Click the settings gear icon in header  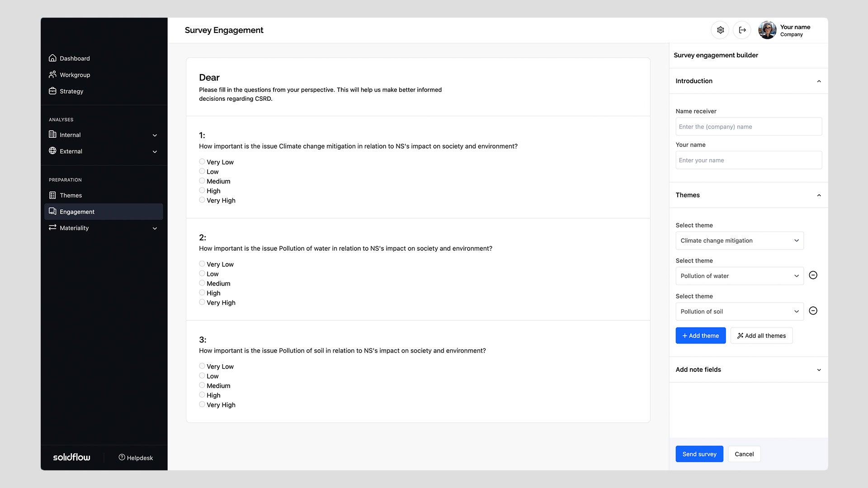click(720, 30)
